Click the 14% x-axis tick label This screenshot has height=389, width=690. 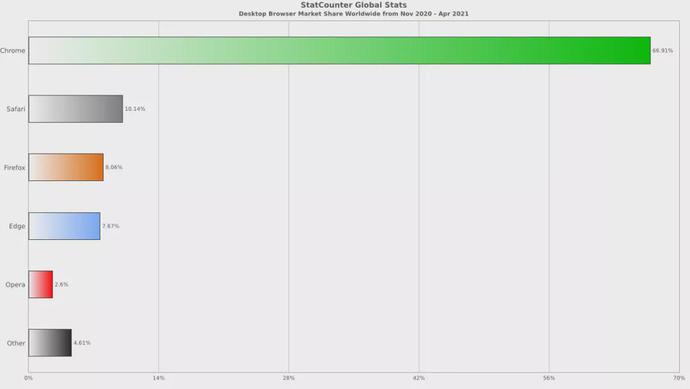pos(158,378)
